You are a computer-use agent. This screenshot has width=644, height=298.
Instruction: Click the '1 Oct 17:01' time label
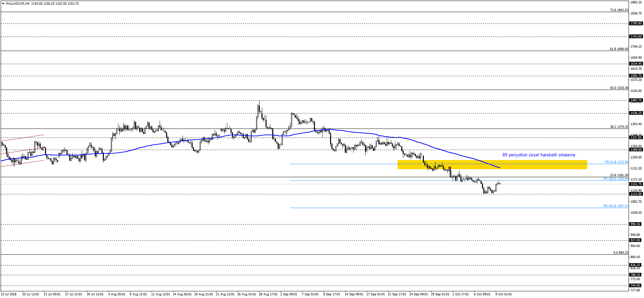(460, 294)
